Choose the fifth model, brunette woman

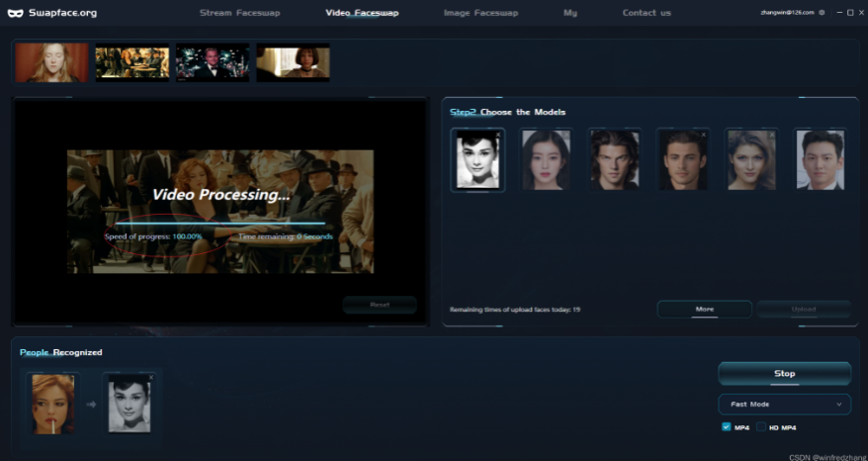point(751,159)
